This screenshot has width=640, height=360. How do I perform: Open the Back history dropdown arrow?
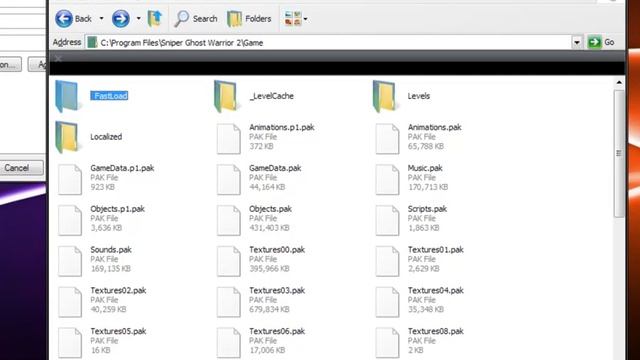pyautogui.click(x=101, y=19)
